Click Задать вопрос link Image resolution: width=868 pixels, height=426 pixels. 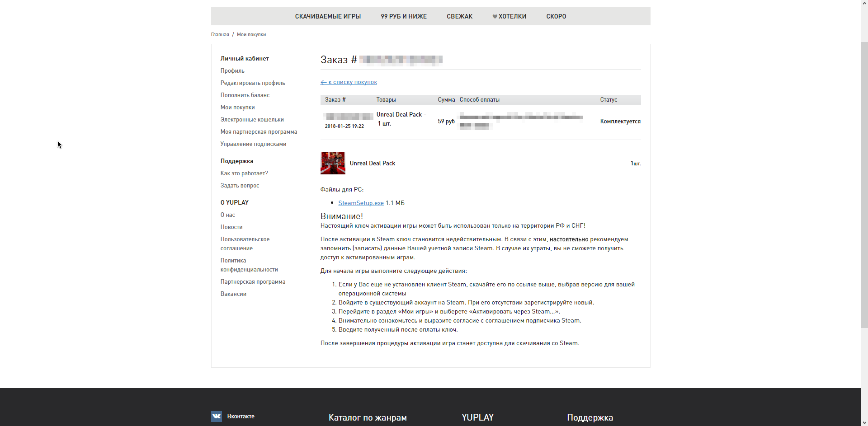click(x=240, y=185)
